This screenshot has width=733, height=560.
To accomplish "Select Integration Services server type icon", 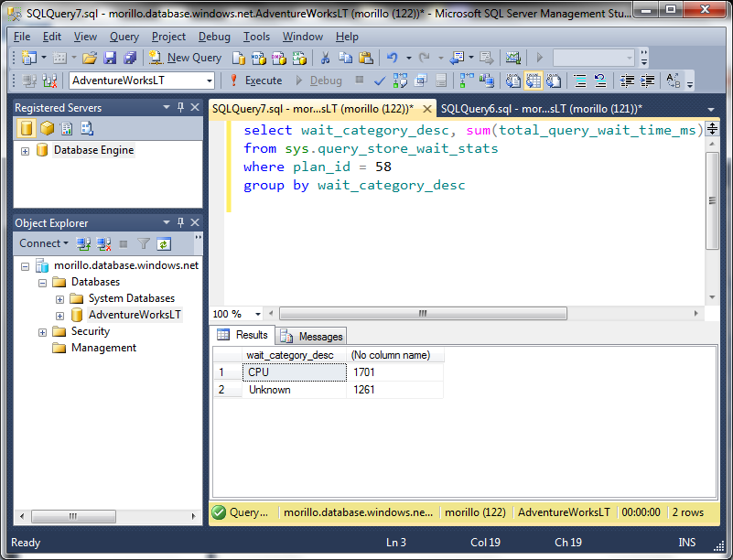I will tap(87, 128).
